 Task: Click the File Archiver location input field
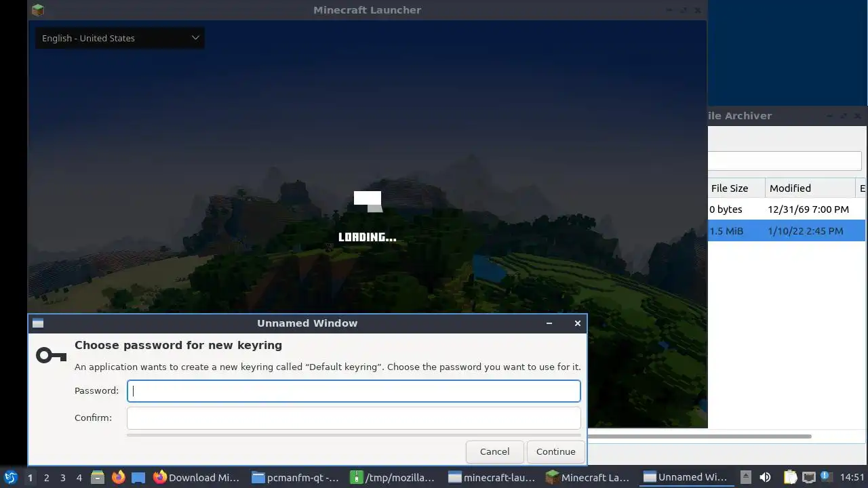(x=785, y=161)
